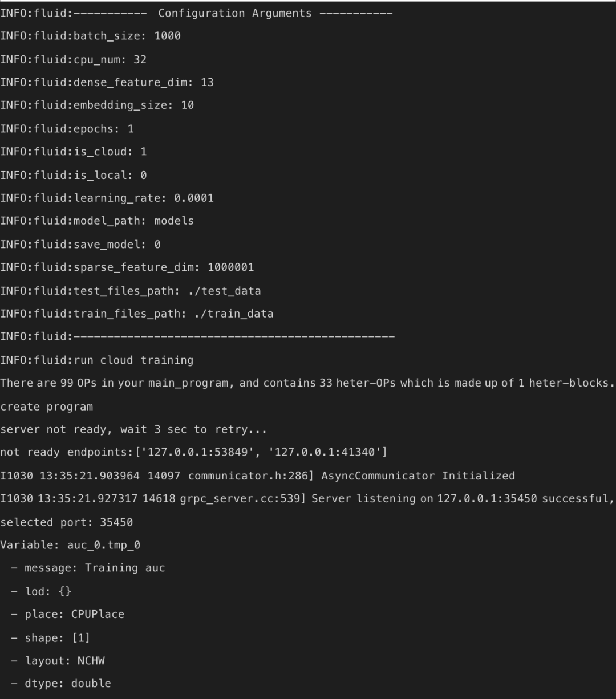Image resolution: width=616 pixels, height=699 pixels.
Task: Click the AsyncCommunicator Initialized log line
Action: 257,476
